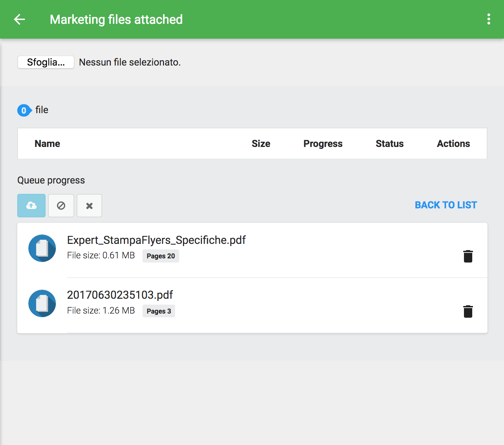
Task: Click the Name column header
Action: (47, 144)
